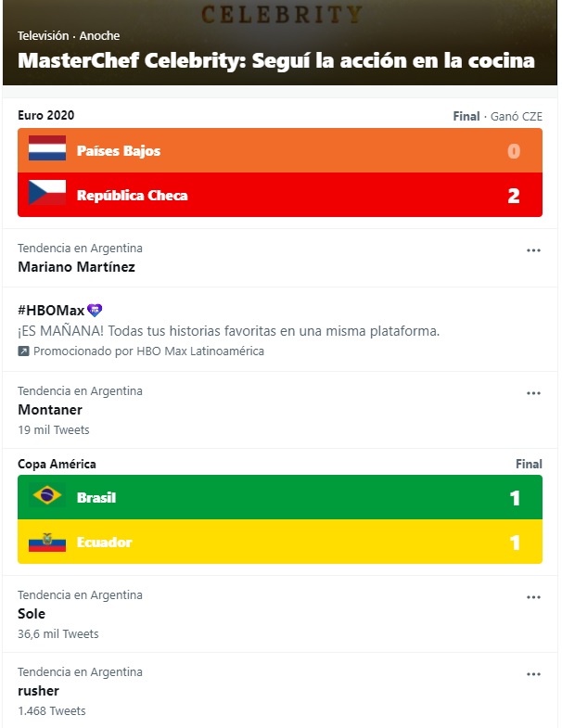
Task: Click the Netherlands flag icon
Action: [x=46, y=149]
